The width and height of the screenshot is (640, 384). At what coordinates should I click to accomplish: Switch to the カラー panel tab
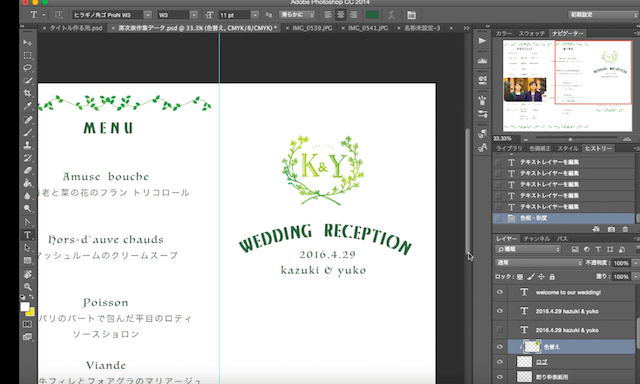pyautogui.click(x=504, y=33)
